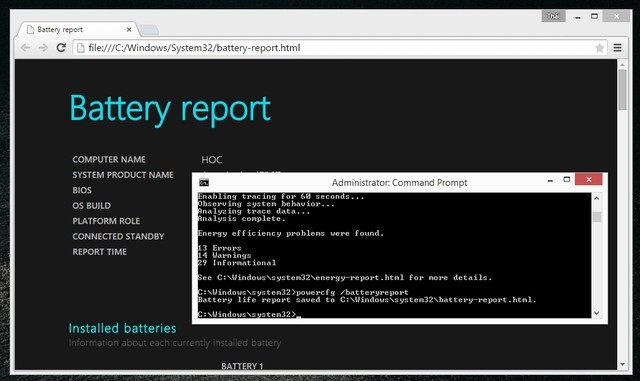
Task: Close the Command Prompt window
Action: (589, 179)
